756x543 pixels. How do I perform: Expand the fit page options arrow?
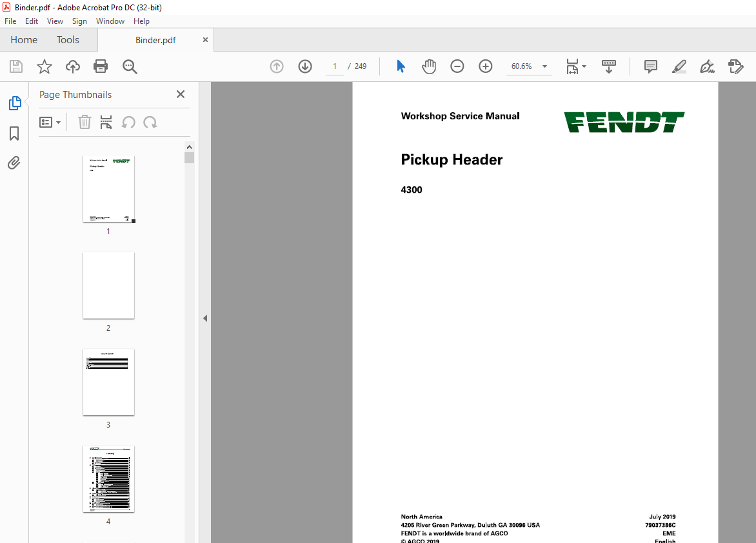tap(584, 66)
